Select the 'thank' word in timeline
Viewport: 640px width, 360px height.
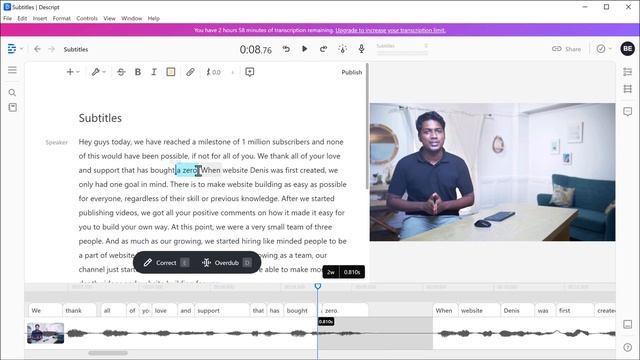pos(79,311)
